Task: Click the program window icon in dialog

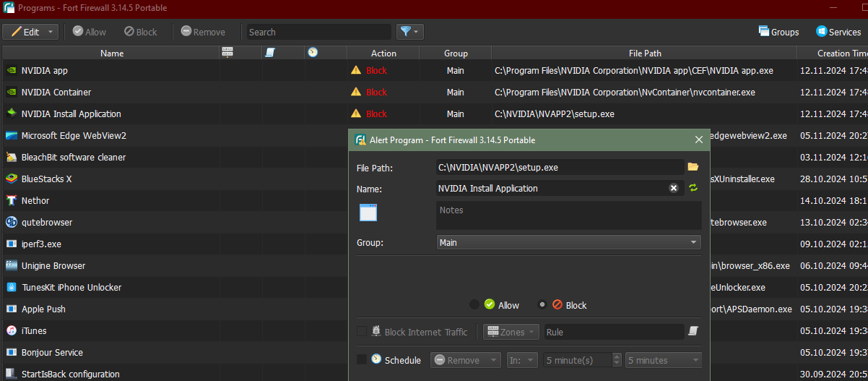Action: pyautogui.click(x=368, y=212)
